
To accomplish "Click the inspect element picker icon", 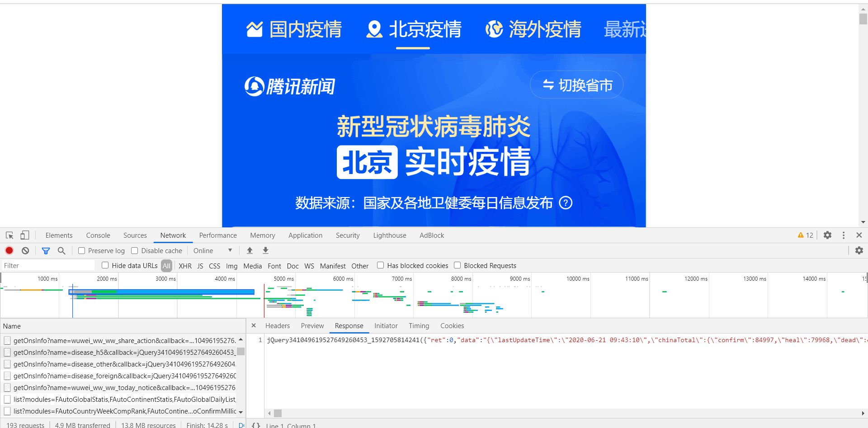I will (9, 235).
